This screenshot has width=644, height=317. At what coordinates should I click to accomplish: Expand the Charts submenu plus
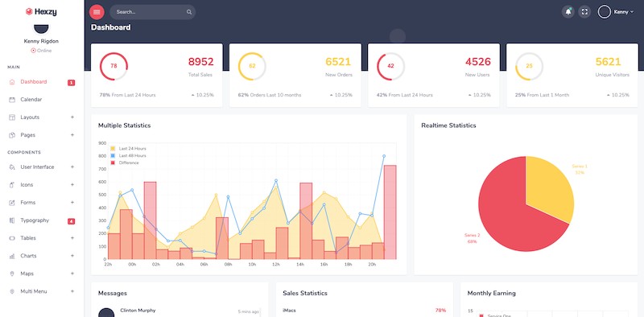coord(72,255)
